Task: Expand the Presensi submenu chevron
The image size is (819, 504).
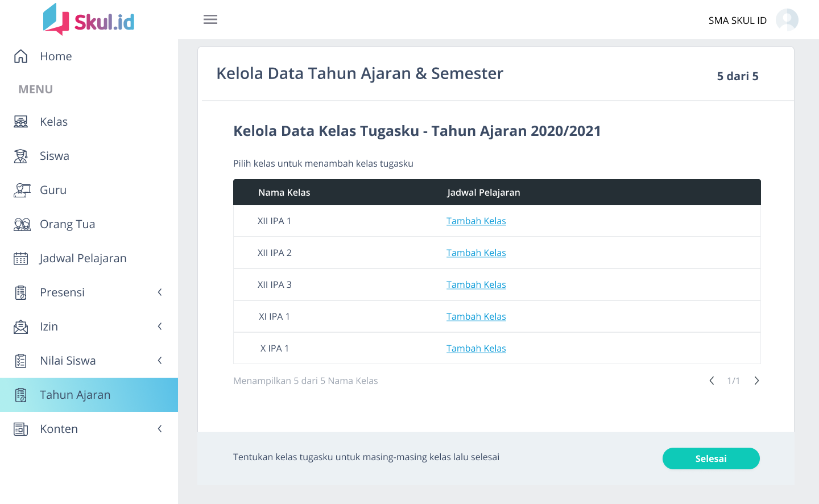Action: coord(160,292)
